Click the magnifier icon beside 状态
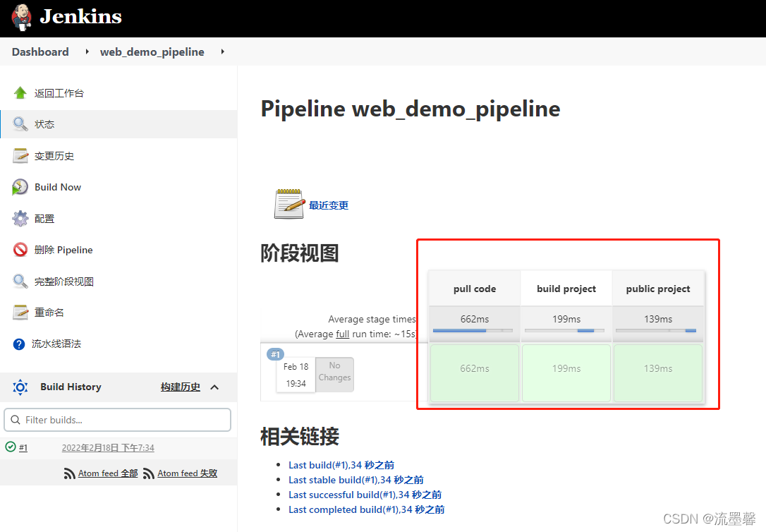Image resolution: width=766 pixels, height=532 pixels. pos(20,124)
